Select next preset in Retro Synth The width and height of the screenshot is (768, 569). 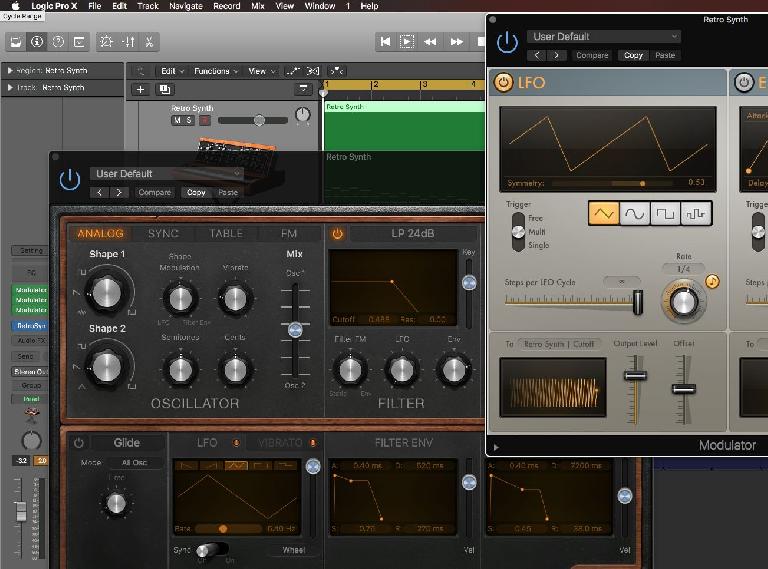click(x=119, y=192)
